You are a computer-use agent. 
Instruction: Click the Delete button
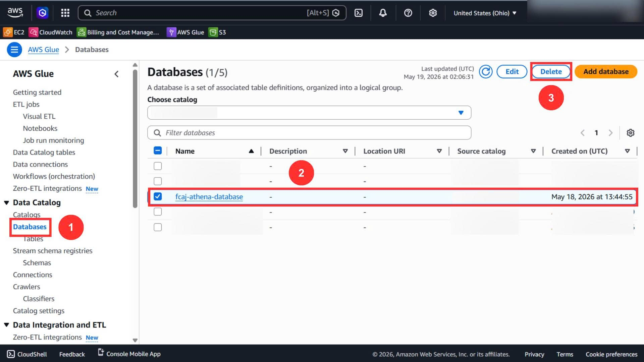coord(551,71)
